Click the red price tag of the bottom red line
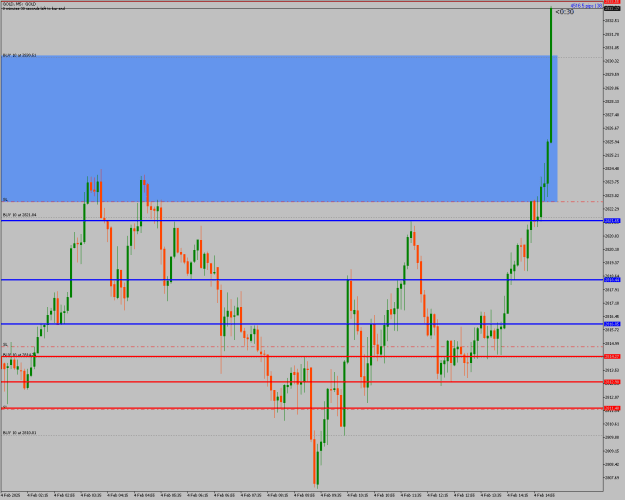This screenshot has width=625, height=500. point(612,408)
